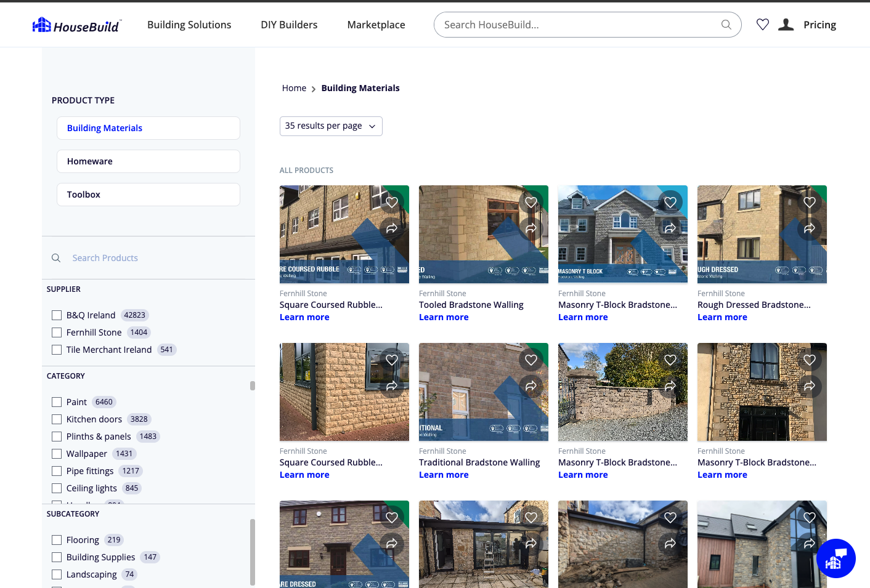Share the second-row Square Coursed Rubble product
Image resolution: width=870 pixels, height=588 pixels.
[x=392, y=386]
